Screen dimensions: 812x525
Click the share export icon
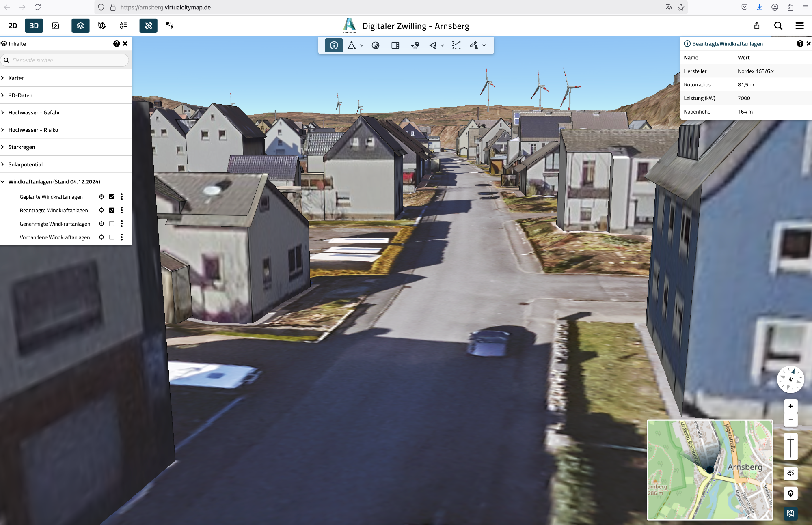pyautogui.click(x=757, y=26)
